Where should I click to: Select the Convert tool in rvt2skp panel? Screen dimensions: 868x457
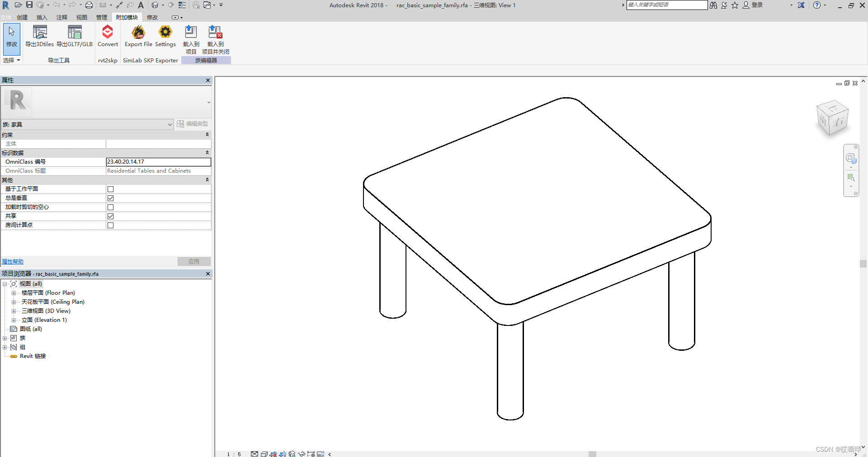click(108, 38)
